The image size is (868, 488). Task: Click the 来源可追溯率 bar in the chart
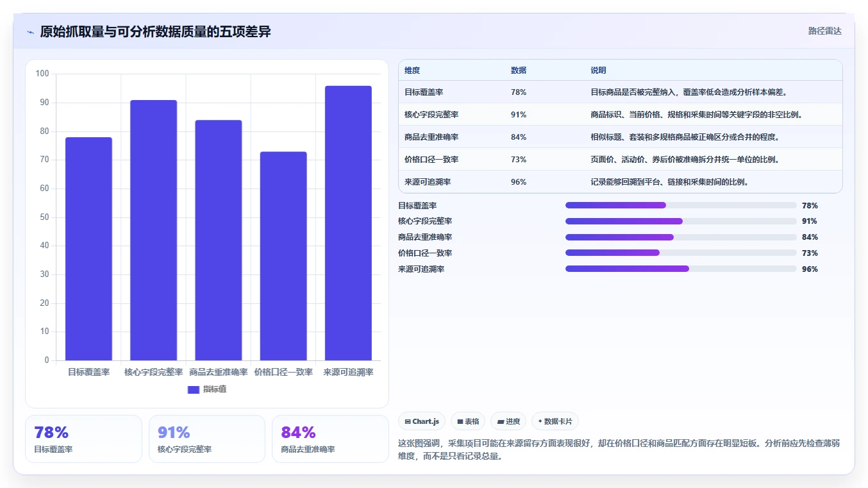(x=348, y=223)
